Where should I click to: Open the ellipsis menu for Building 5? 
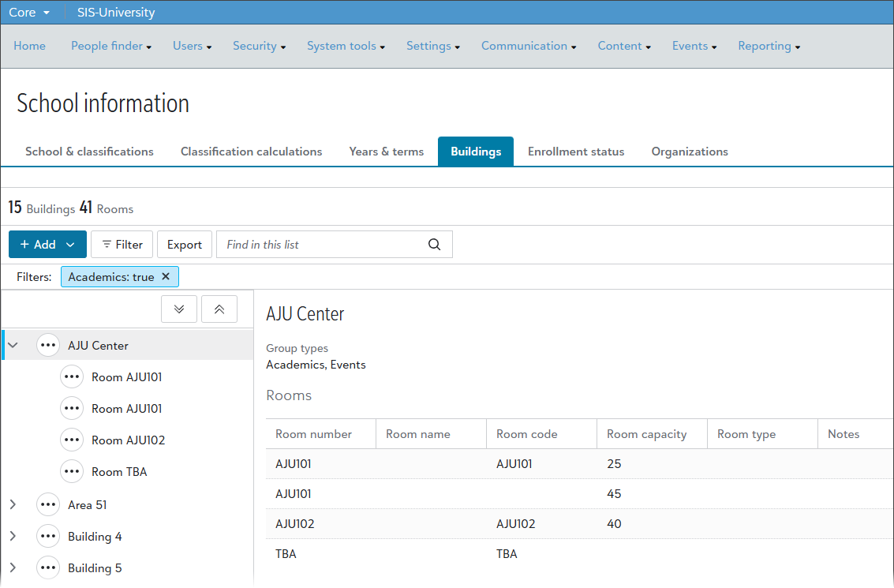tap(48, 568)
